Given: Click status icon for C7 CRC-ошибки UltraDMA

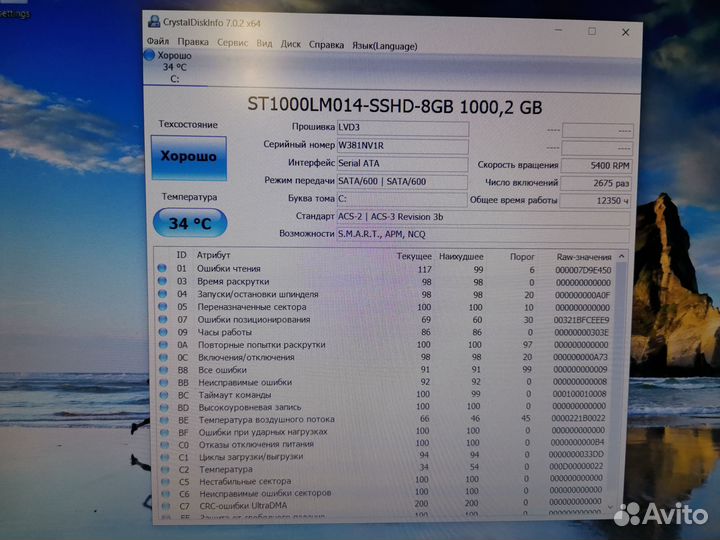Looking at the screenshot, I should (x=166, y=506).
